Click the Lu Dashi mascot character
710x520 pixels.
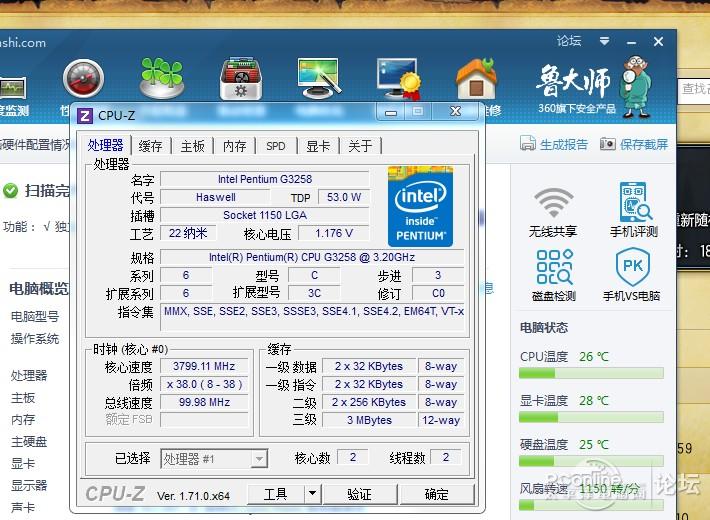(636, 86)
